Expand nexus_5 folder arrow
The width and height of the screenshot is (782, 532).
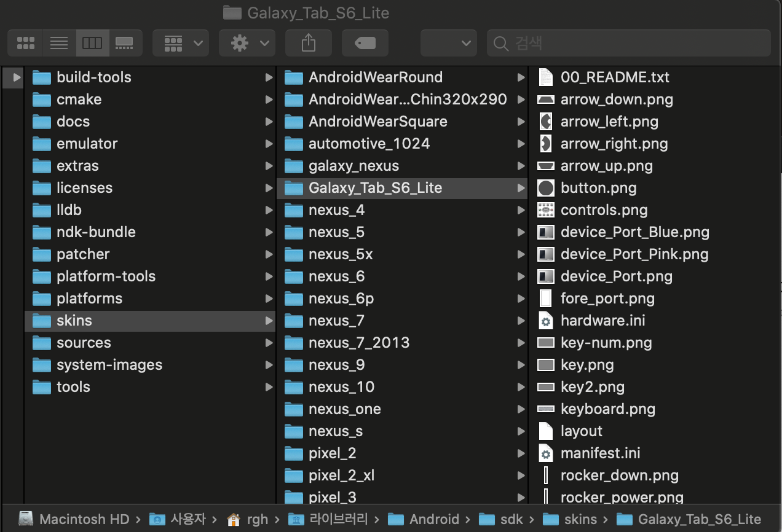(521, 232)
